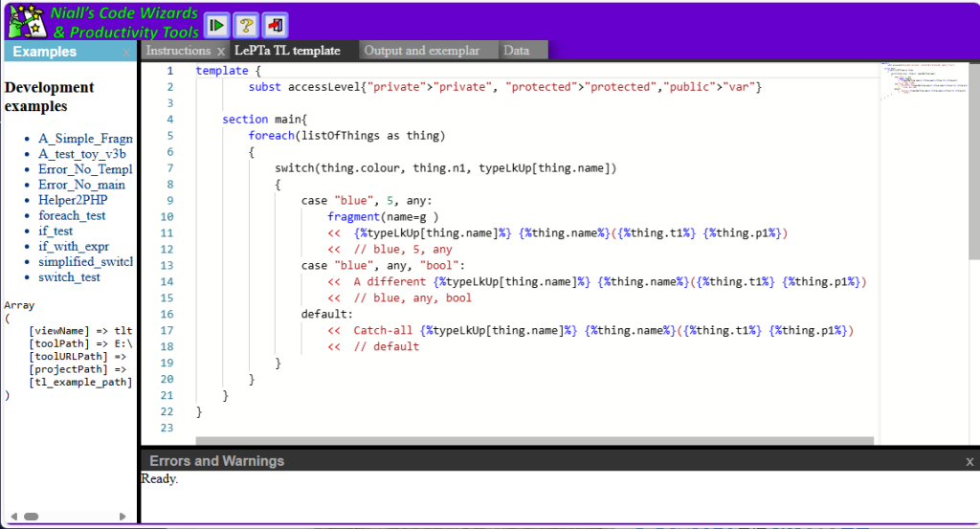This screenshot has width=980, height=529.
Task: Click 'A different' text on line 14
Action: (x=390, y=282)
